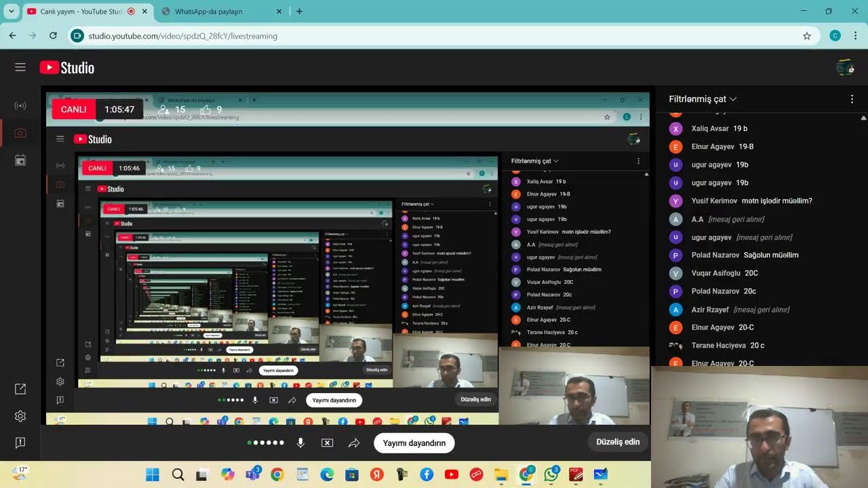The image size is (868, 488).
Task: Go forward in browser history
Action: (x=33, y=36)
